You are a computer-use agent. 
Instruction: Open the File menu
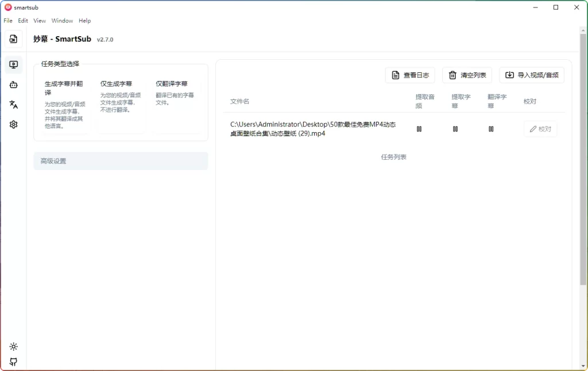point(7,20)
